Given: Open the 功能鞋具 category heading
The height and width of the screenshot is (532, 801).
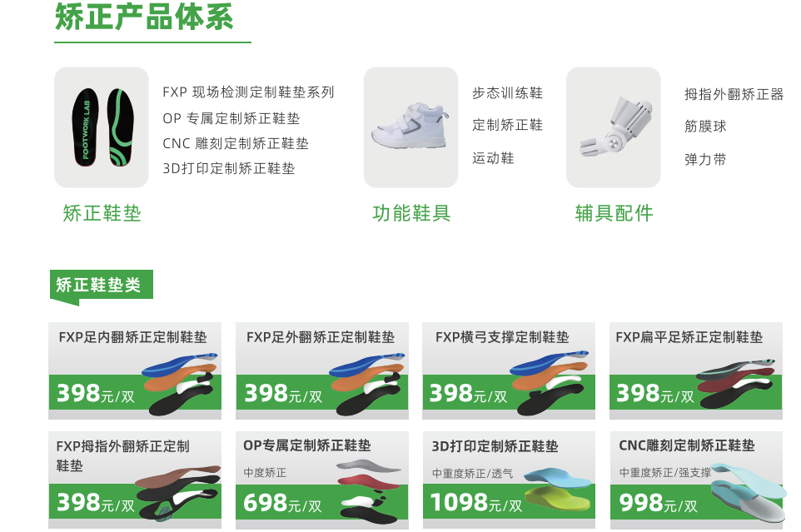Looking at the screenshot, I should pyautogui.click(x=411, y=213).
